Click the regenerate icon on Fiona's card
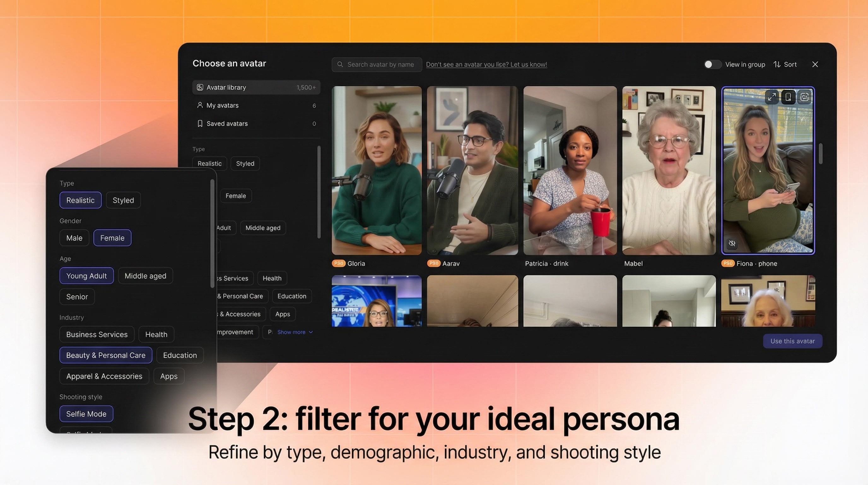This screenshot has height=485, width=868. coord(805,97)
